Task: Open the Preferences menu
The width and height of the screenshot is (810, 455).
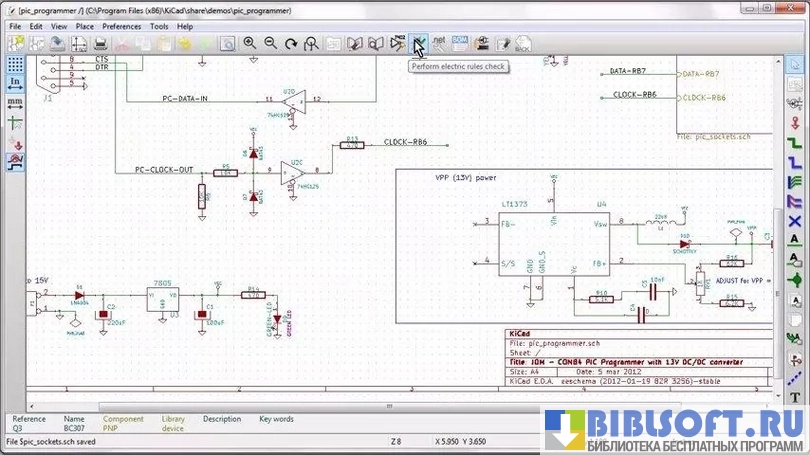Action: point(122,26)
